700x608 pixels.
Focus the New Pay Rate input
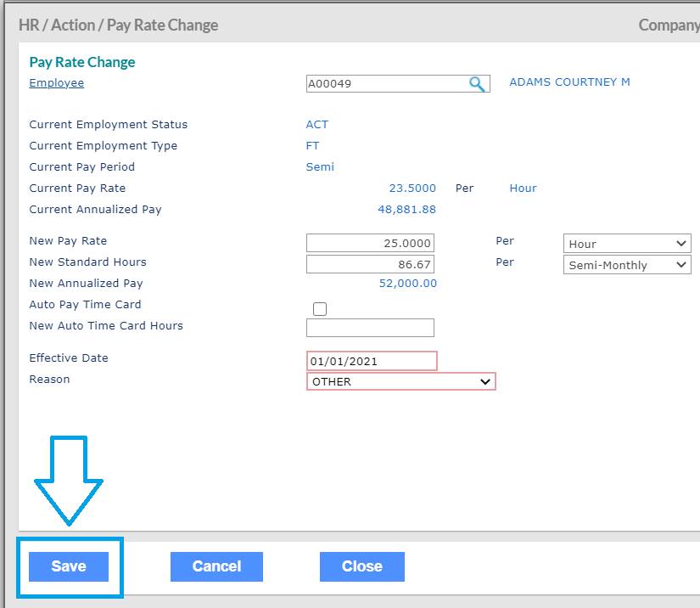click(x=370, y=243)
